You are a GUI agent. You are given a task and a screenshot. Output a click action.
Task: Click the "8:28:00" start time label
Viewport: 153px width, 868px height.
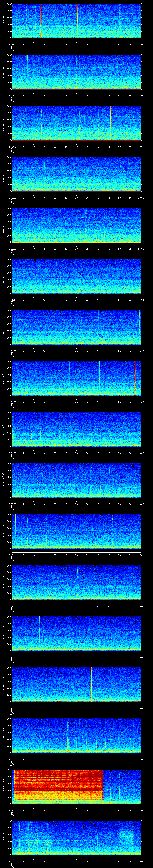point(12,657)
